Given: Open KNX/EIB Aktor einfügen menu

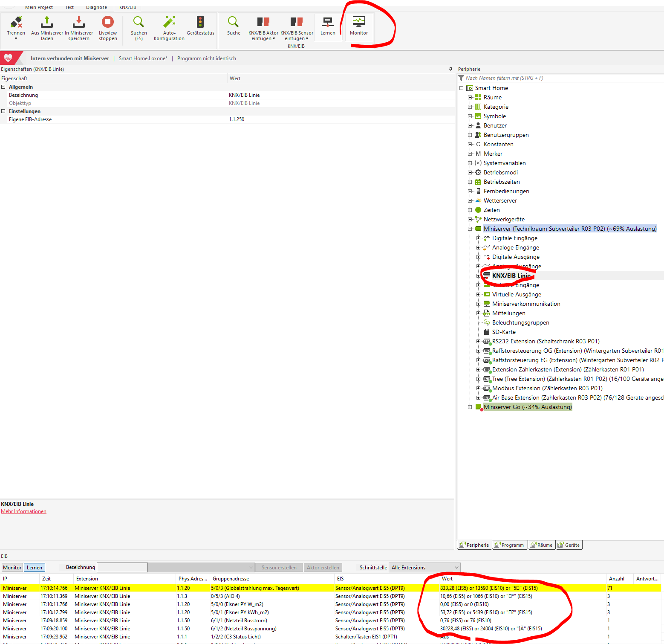Looking at the screenshot, I should (263, 28).
